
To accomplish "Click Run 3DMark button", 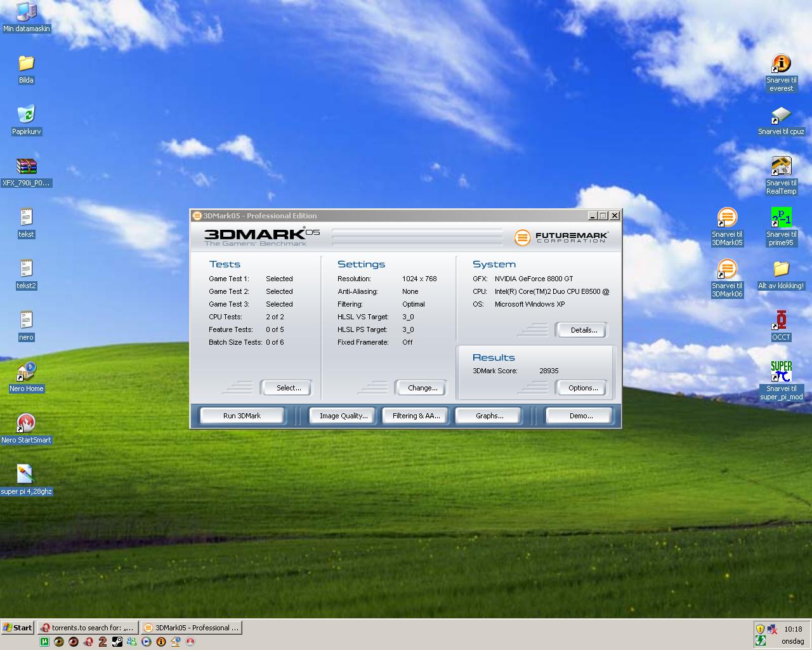I will (242, 416).
